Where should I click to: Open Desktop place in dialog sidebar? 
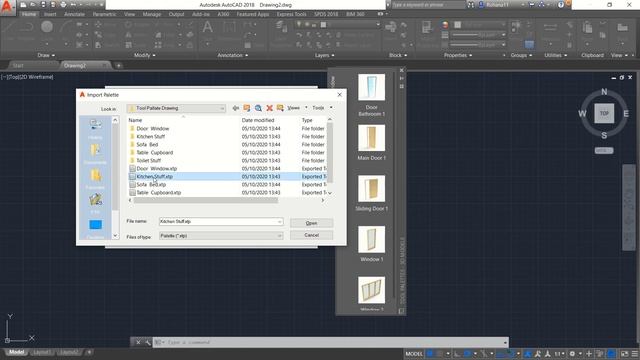(x=96, y=229)
